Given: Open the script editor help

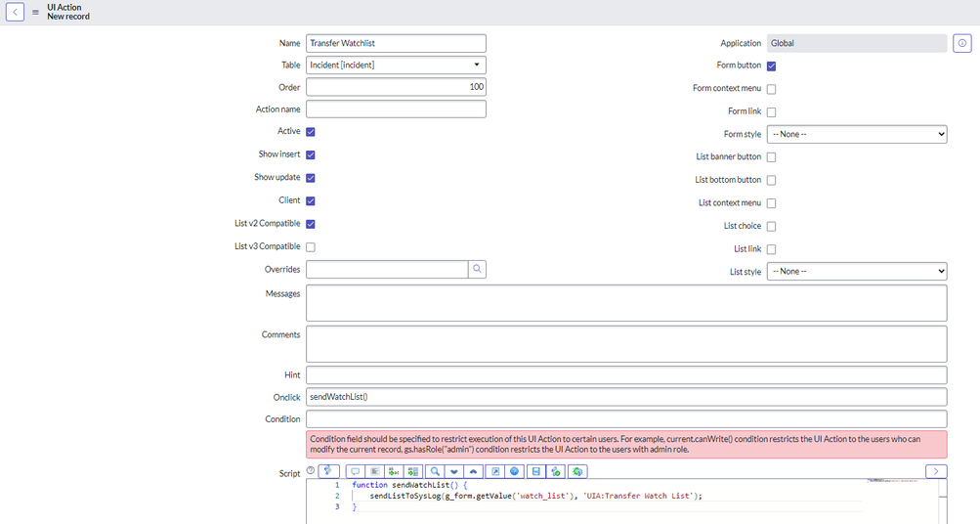Looking at the screenshot, I should (x=514, y=471).
